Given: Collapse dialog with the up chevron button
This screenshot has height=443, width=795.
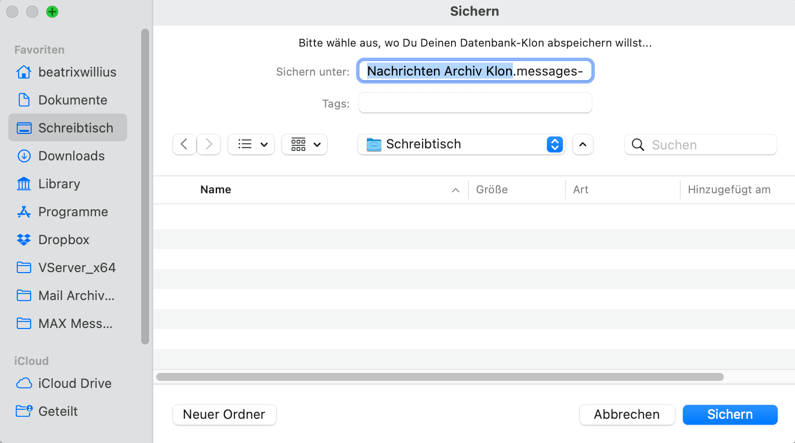Looking at the screenshot, I should click(x=583, y=144).
